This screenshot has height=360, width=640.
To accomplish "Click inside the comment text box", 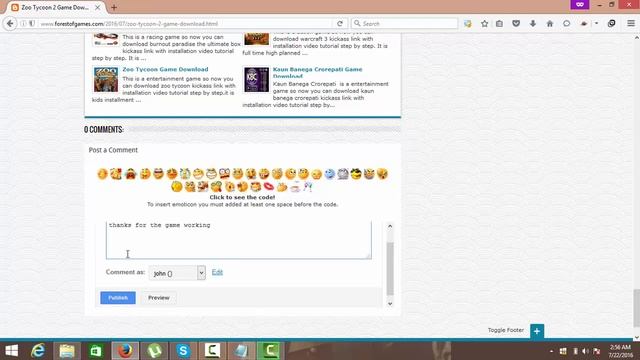I will 239,240.
